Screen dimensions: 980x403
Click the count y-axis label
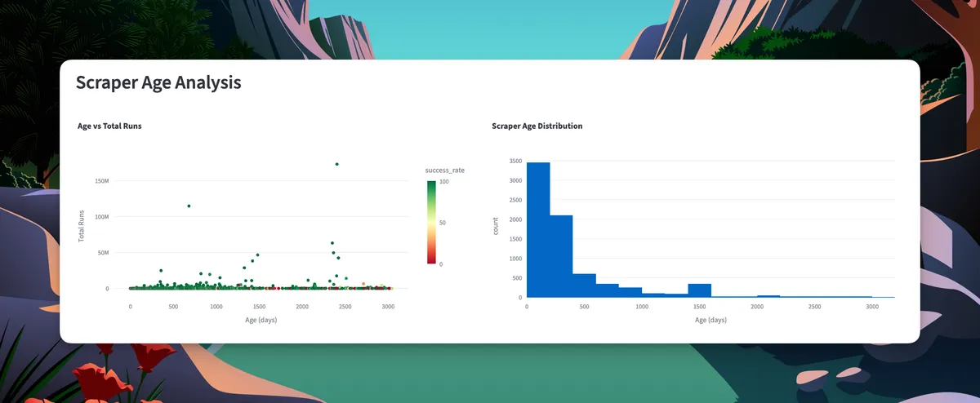[x=496, y=229]
